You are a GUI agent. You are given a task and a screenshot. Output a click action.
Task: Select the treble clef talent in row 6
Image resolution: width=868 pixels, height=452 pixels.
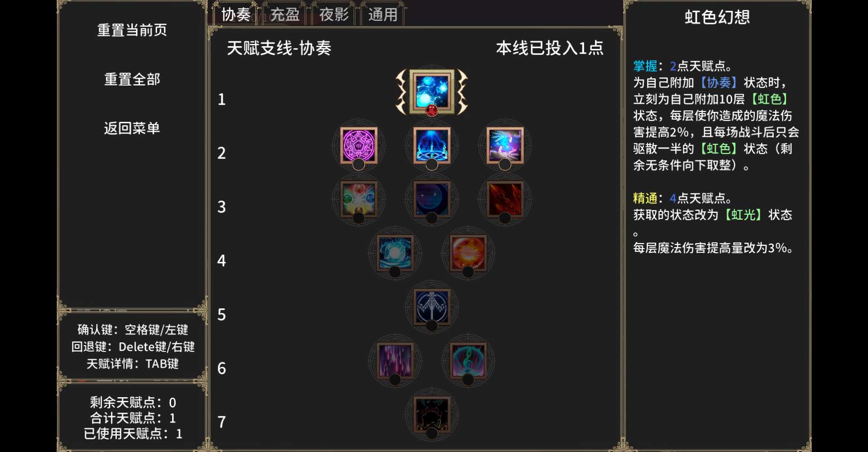468,361
